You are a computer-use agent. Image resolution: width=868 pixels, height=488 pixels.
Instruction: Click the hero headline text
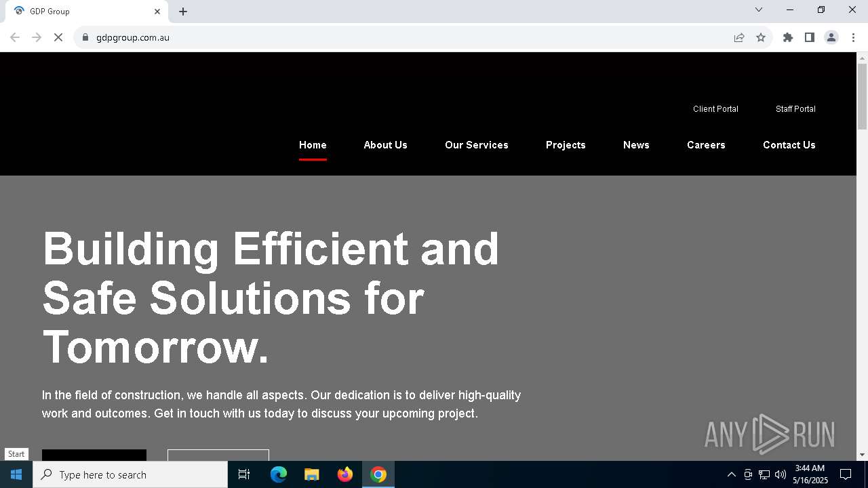click(271, 298)
